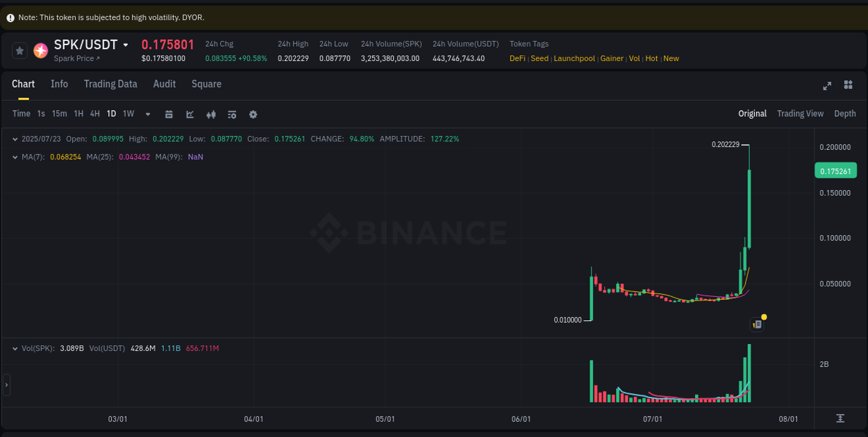868x437 pixels.
Task: Switch to the Trading View chart tab
Action: pos(800,113)
